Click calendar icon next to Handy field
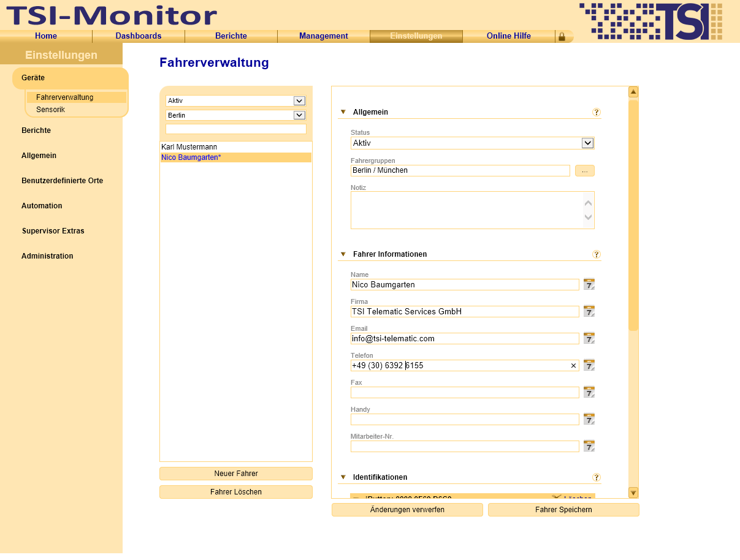The image size is (740, 560). coord(589,419)
